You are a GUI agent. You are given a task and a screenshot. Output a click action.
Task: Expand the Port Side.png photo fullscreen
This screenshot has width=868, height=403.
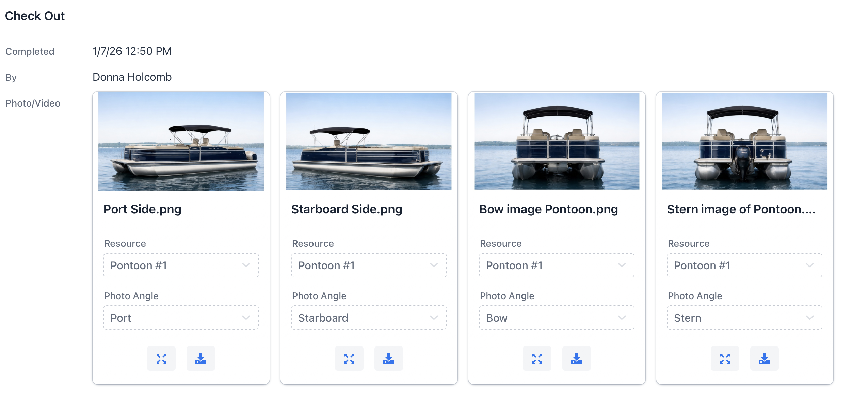pyautogui.click(x=161, y=358)
